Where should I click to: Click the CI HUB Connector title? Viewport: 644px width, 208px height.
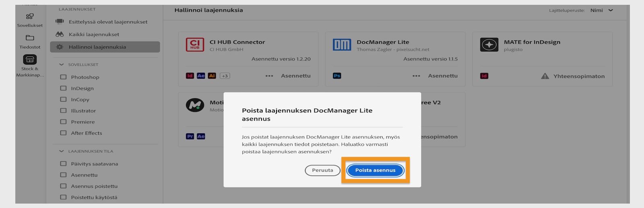point(237,42)
